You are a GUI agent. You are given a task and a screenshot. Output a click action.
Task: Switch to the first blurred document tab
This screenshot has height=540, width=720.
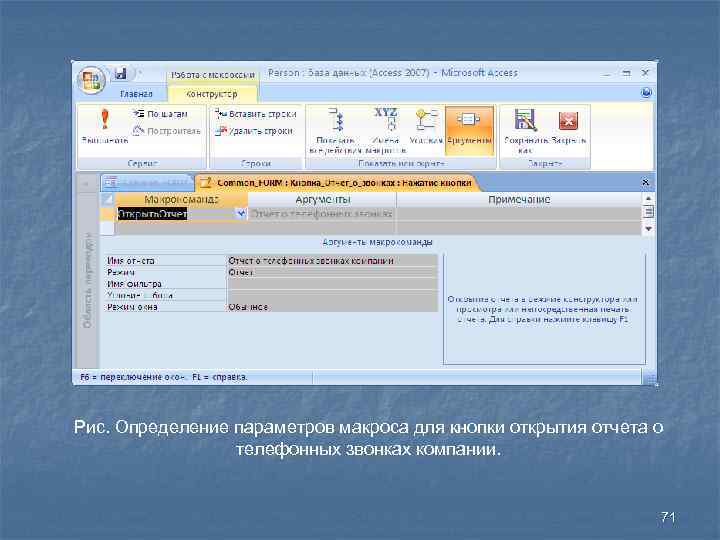point(147,183)
